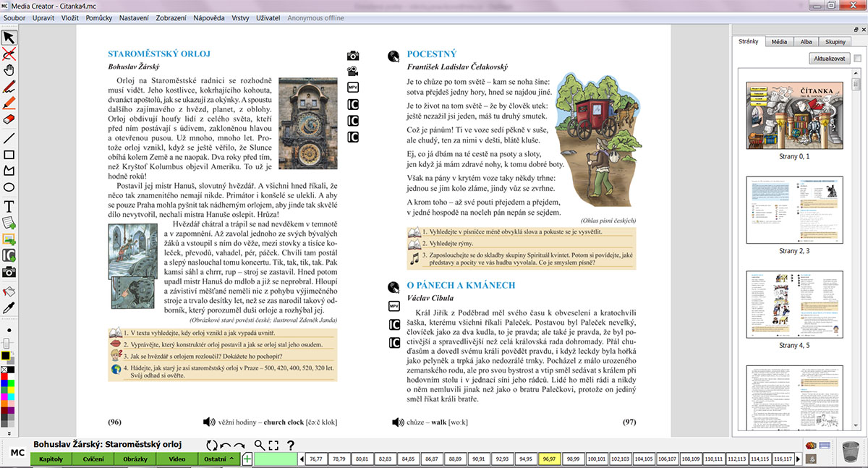Image resolution: width=868 pixels, height=468 pixels.
Task: Click the undo arrow
Action: (x=226, y=446)
